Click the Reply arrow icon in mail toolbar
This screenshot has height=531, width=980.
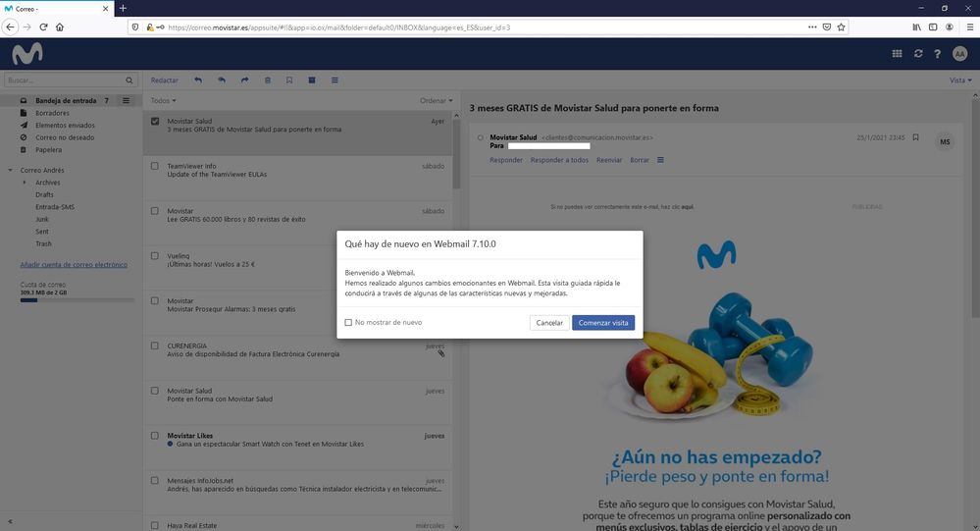(x=198, y=80)
